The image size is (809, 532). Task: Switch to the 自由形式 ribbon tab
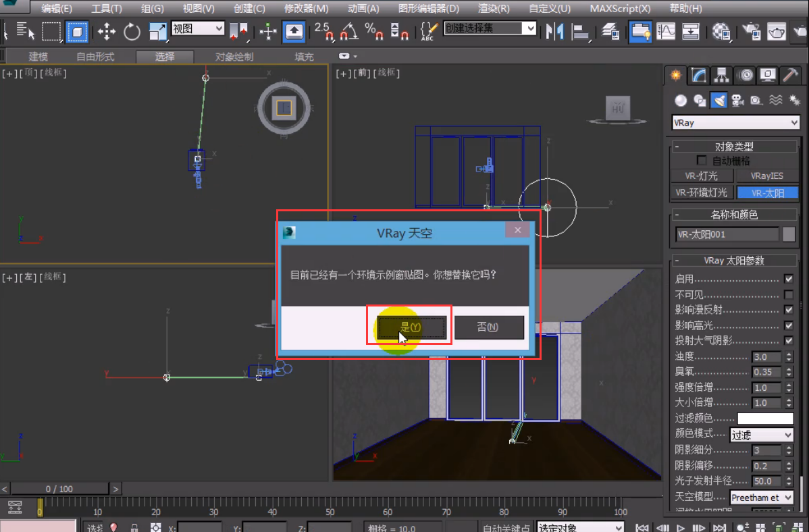(95, 57)
